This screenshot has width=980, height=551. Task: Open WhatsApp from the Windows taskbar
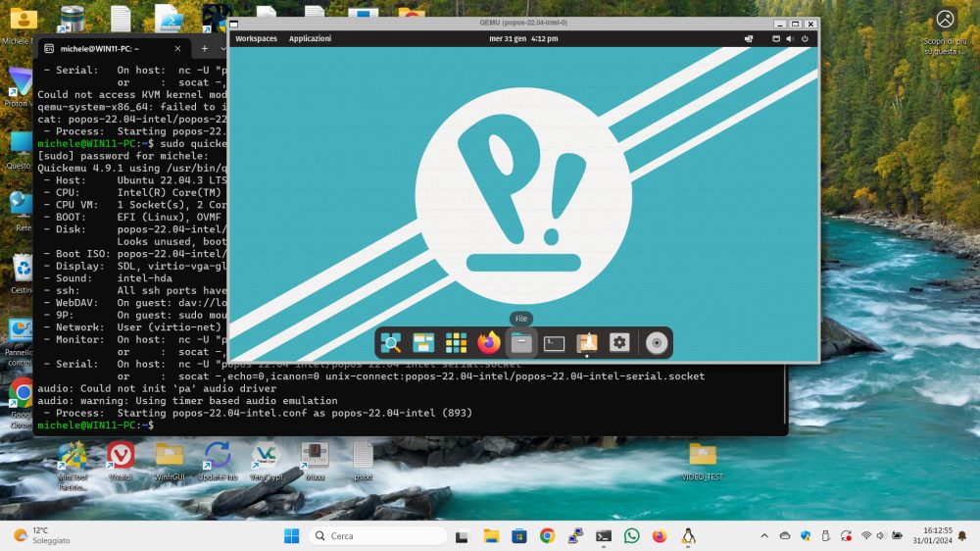point(632,536)
